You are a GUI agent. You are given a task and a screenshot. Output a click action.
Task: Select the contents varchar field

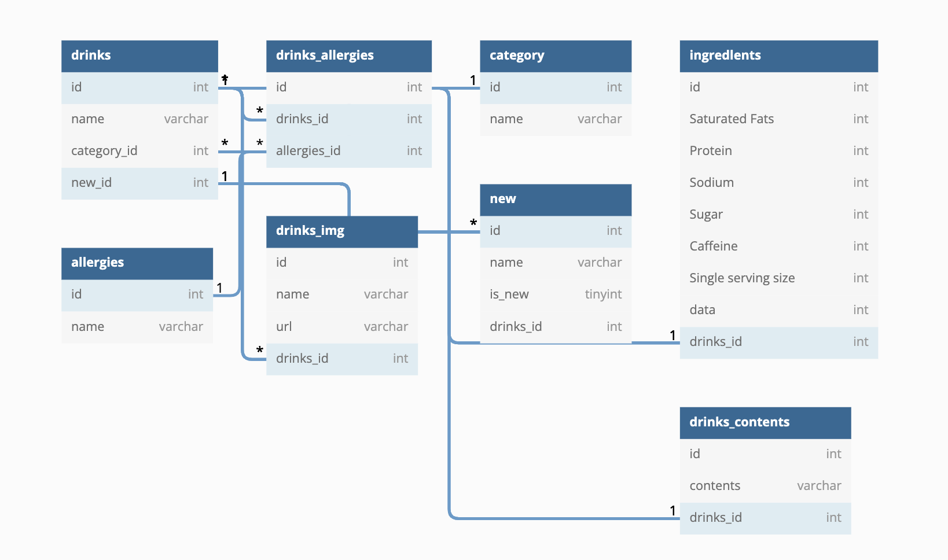click(x=765, y=486)
